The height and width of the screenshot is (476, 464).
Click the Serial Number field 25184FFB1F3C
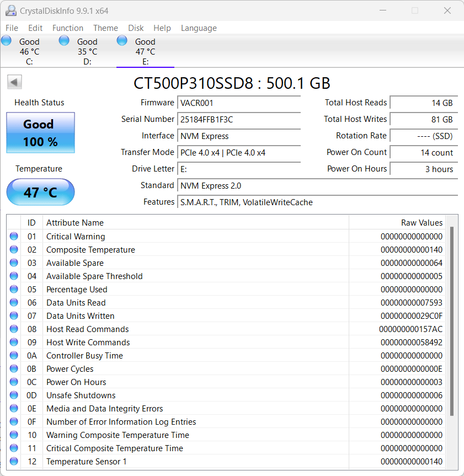239,119
